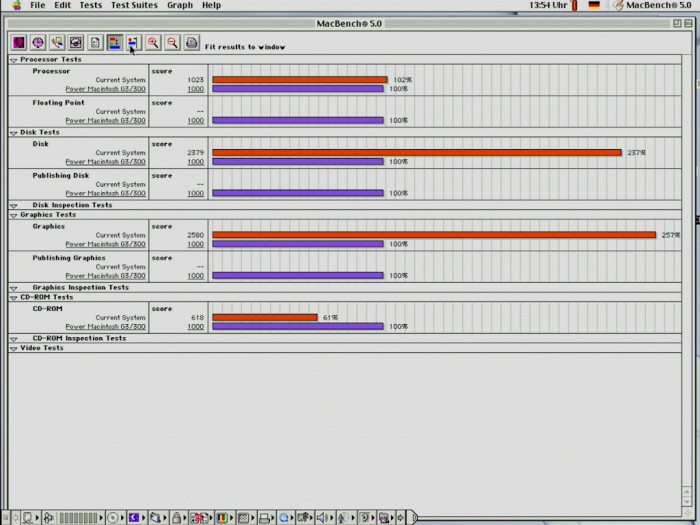Click the document page toolbar icon
This screenshot has width=700, height=525.
point(95,43)
